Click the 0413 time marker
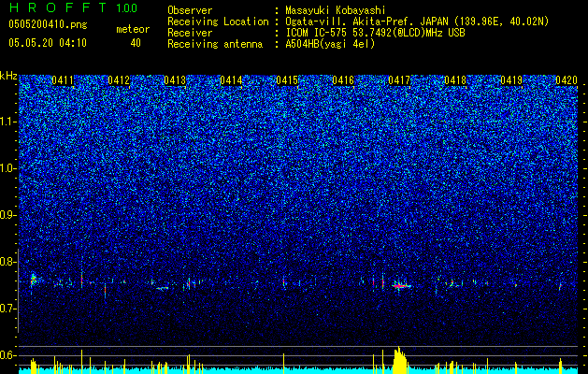The height and width of the screenshot is (374, 588). 175,80
